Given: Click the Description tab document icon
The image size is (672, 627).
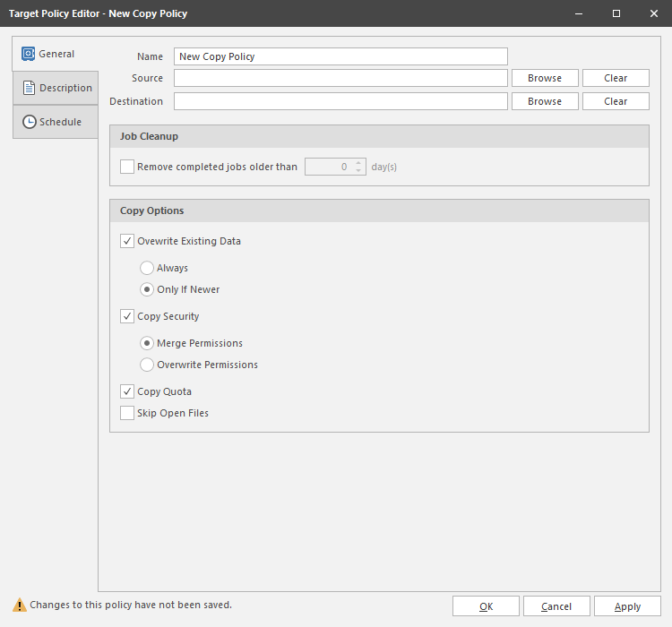Looking at the screenshot, I should (29, 88).
